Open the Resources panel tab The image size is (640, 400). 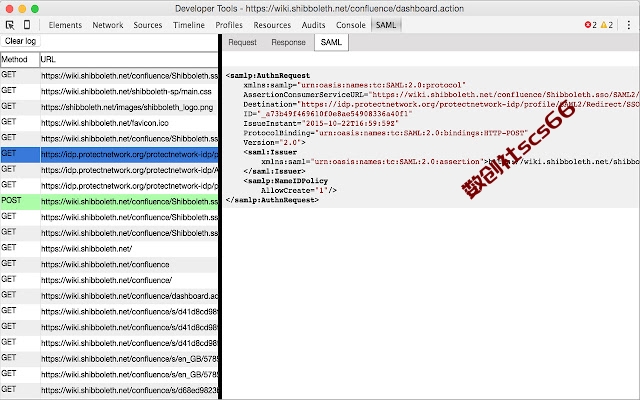point(272,25)
